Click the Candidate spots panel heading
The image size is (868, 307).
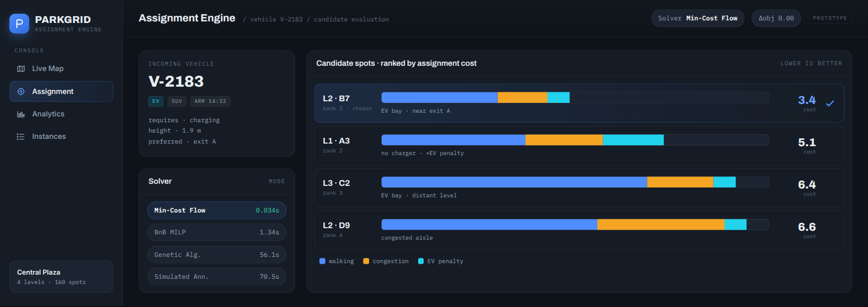coord(396,63)
